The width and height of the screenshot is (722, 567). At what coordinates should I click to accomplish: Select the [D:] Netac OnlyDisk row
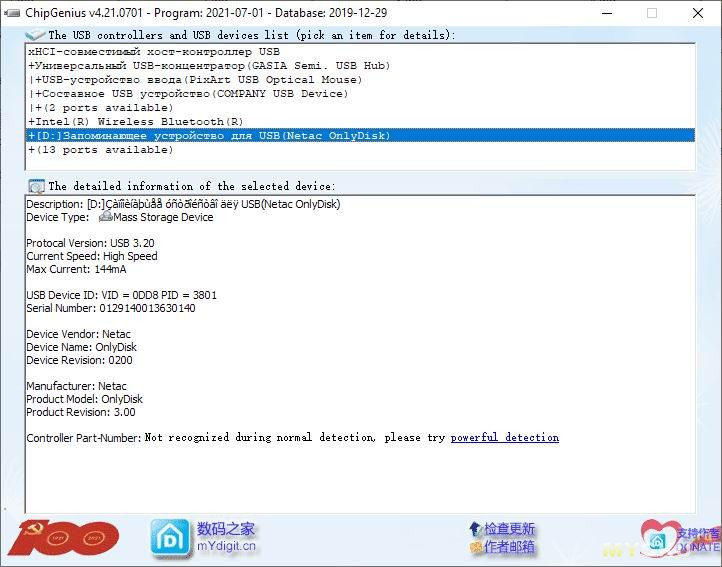point(360,135)
